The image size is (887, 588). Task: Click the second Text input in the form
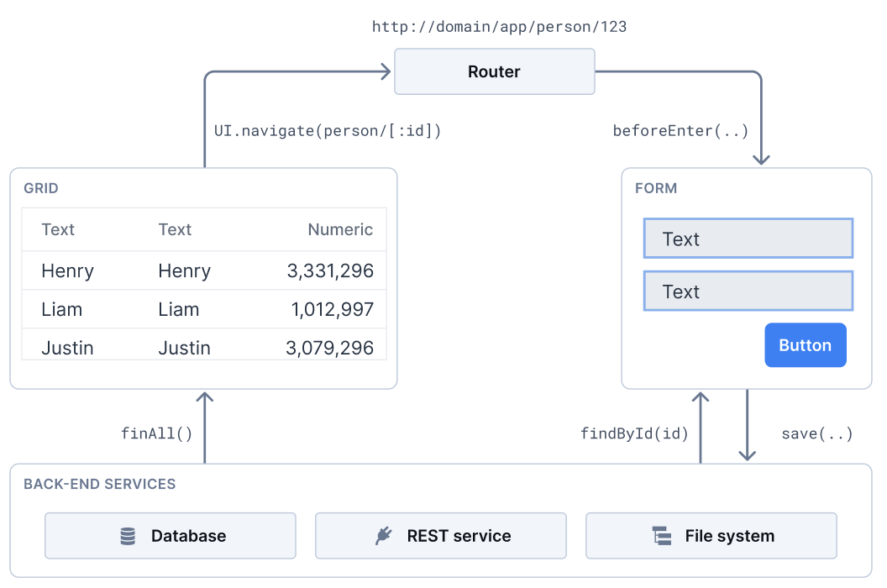click(748, 291)
